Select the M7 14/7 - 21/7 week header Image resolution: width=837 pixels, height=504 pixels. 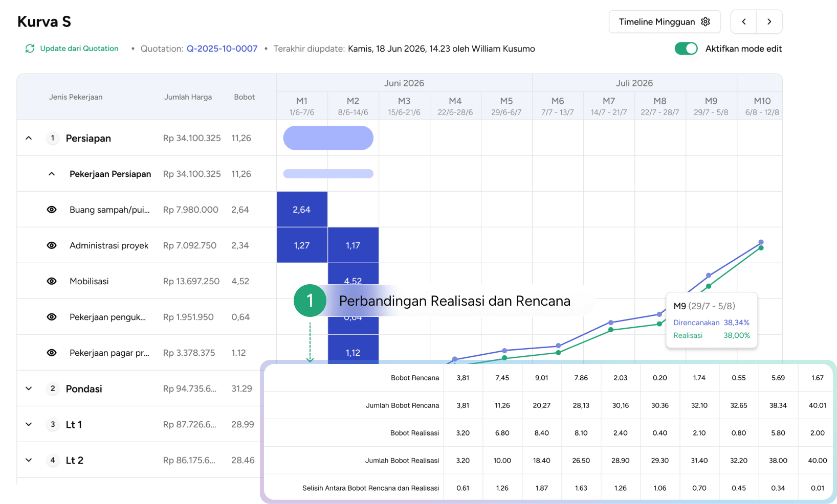point(609,106)
